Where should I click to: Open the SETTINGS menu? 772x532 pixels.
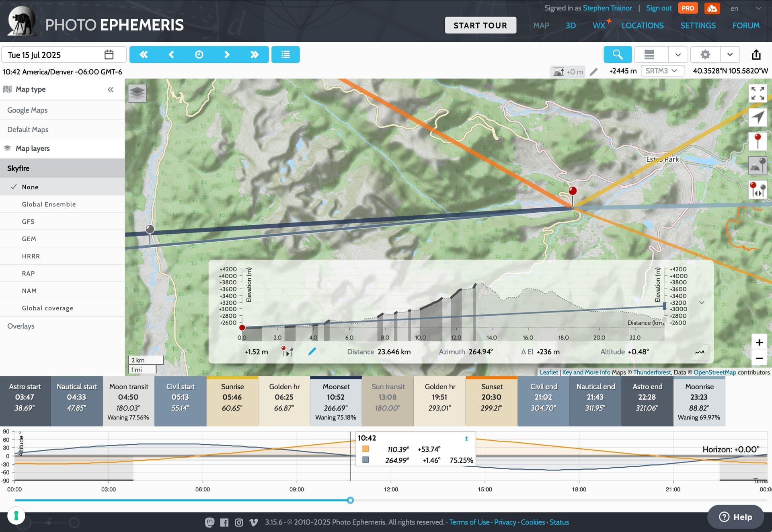[698, 25]
